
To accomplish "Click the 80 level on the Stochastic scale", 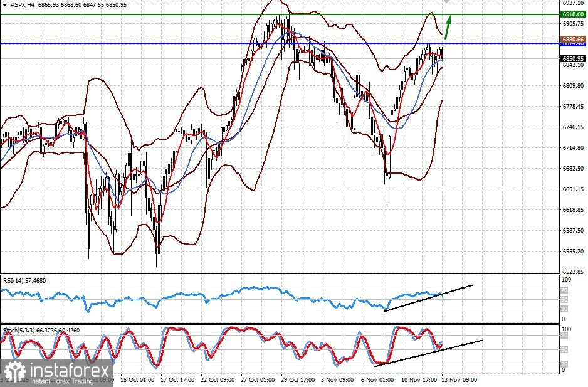I will point(564,336).
